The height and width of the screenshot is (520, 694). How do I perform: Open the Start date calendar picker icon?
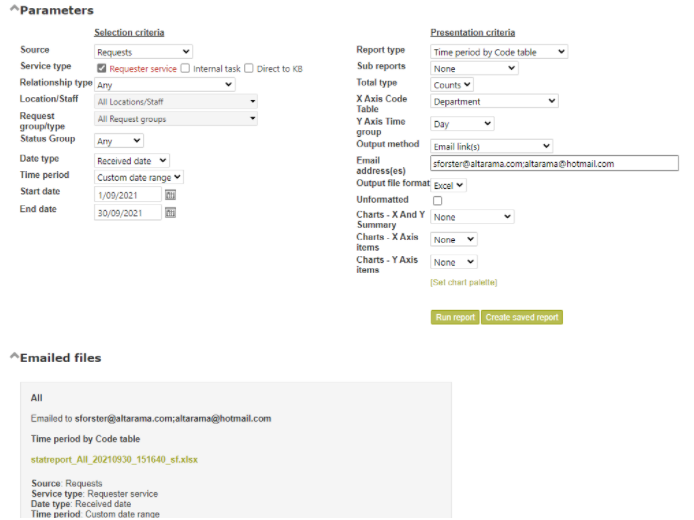[170, 195]
